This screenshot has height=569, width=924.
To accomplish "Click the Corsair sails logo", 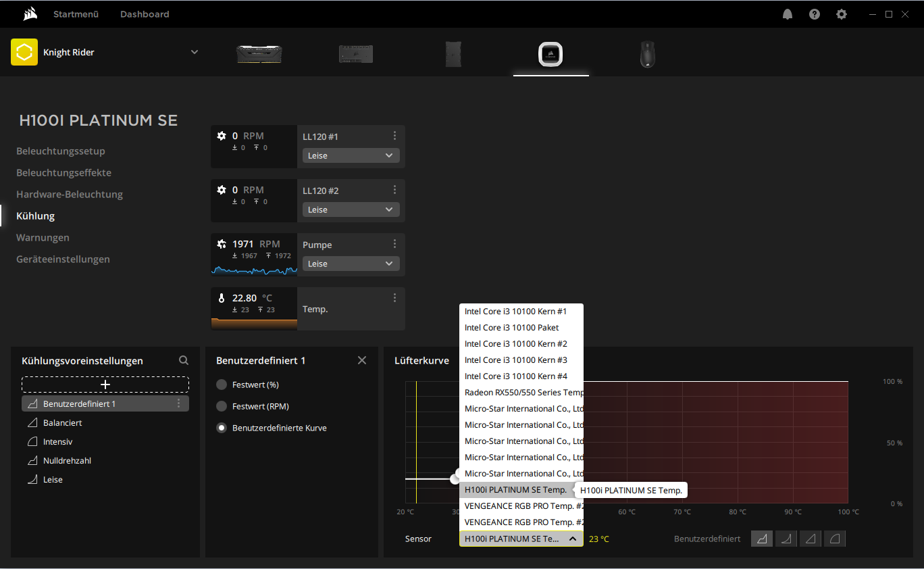I will click(x=30, y=14).
